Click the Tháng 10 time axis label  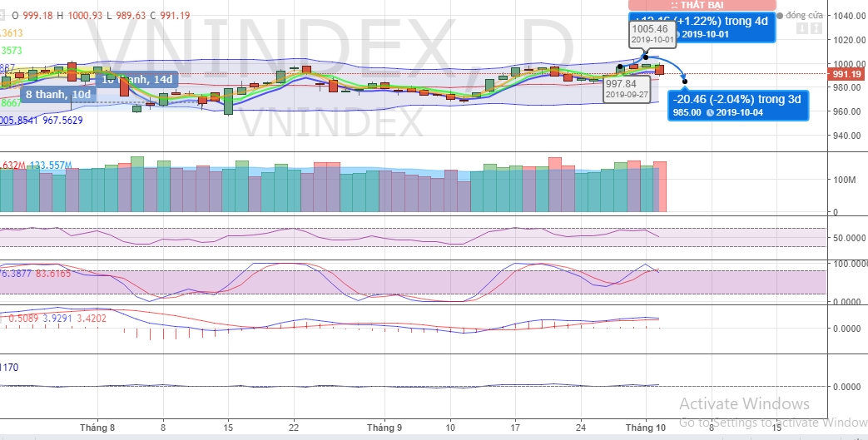point(645,428)
